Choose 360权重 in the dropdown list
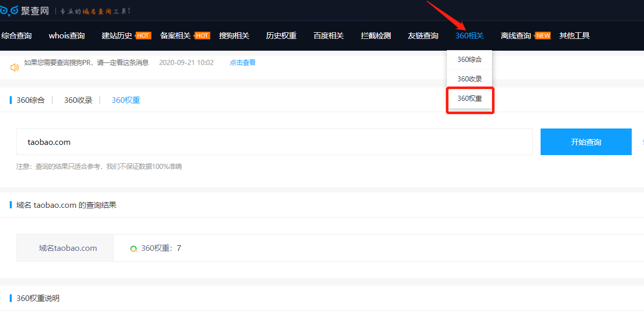 point(469,98)
